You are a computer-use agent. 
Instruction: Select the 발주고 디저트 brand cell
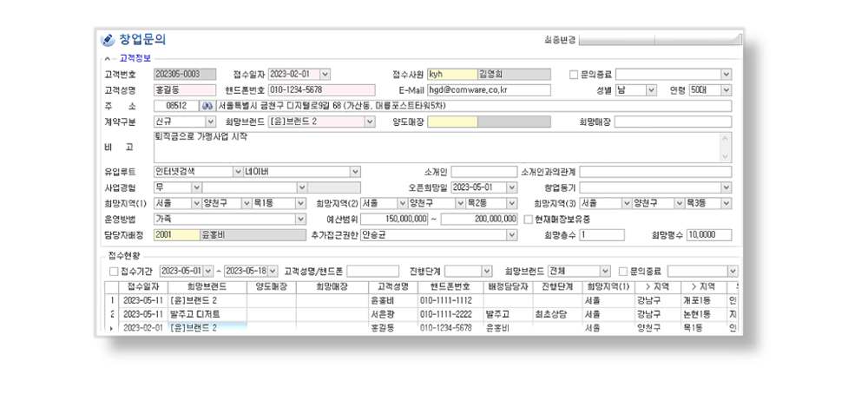[x=207, y=314]
